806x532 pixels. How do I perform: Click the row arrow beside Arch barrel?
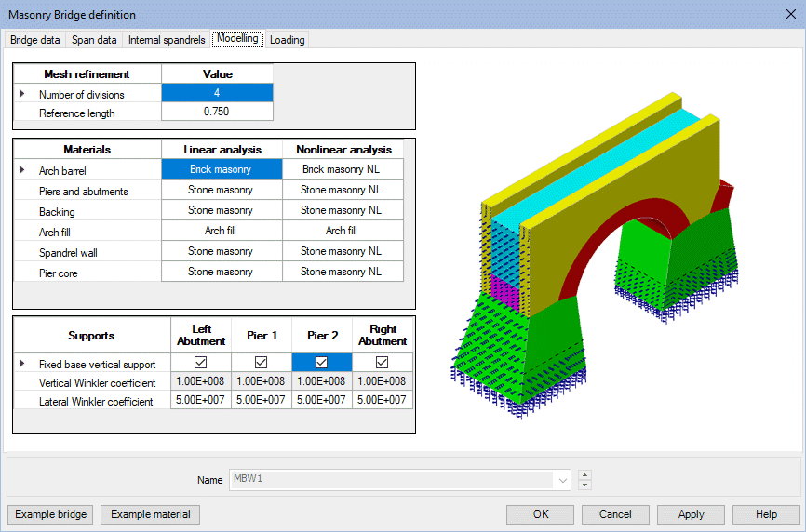[x=22, y=170]
